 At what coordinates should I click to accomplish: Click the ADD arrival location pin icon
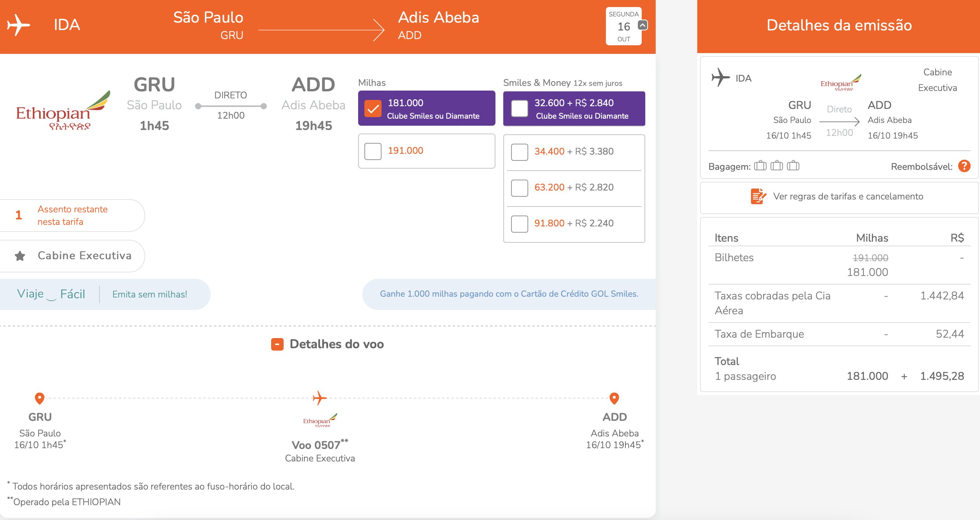tap(614, 399)
